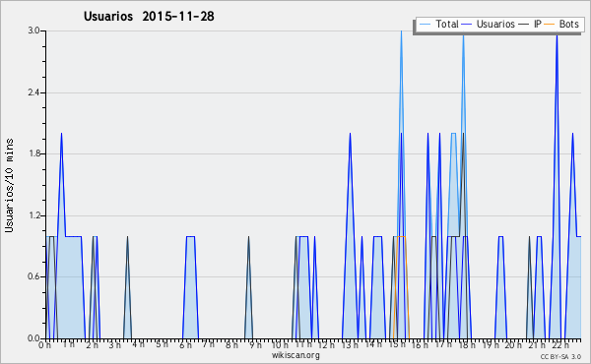Viewport: 591px width, 364px height.
Task: Click the '5 h' x-axis label
Action: pos(162,344)
